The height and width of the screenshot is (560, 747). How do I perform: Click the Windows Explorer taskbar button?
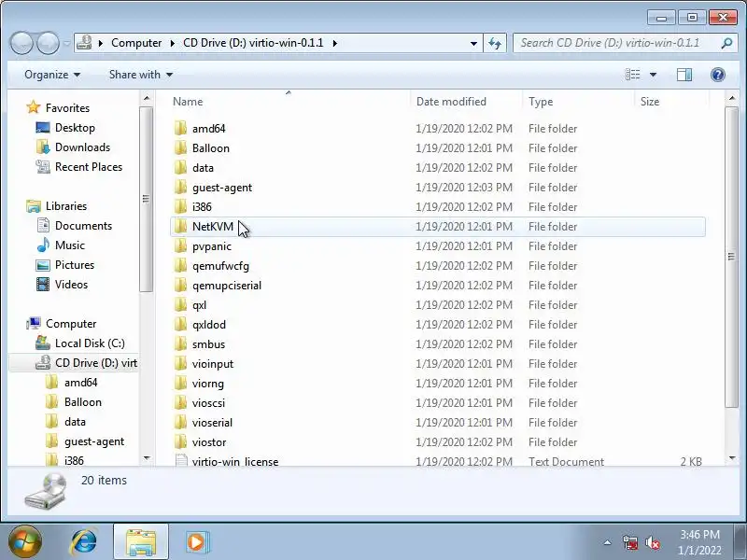[141, 542]
